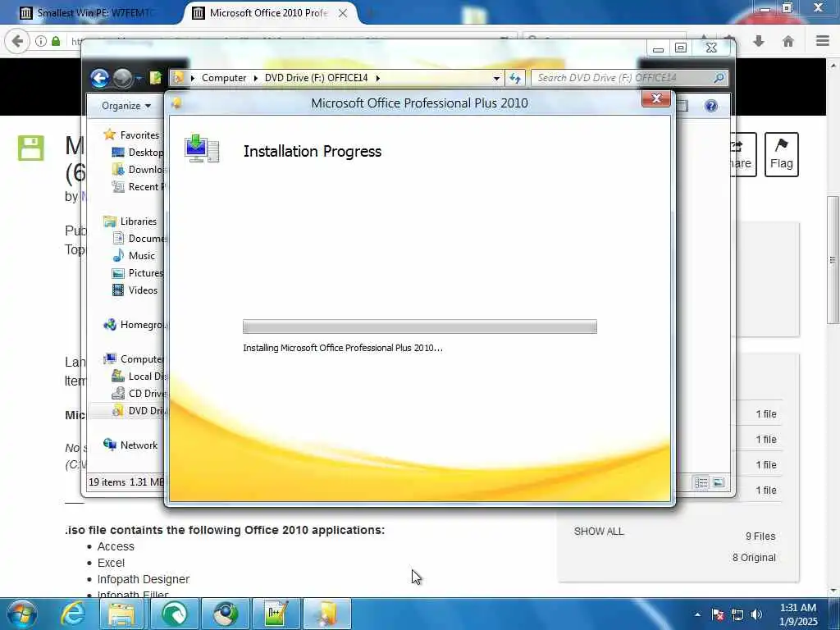Open the browser downloads arrow icon
The height and width of the screenshot is (630, 840).
[x=759, y=41]
